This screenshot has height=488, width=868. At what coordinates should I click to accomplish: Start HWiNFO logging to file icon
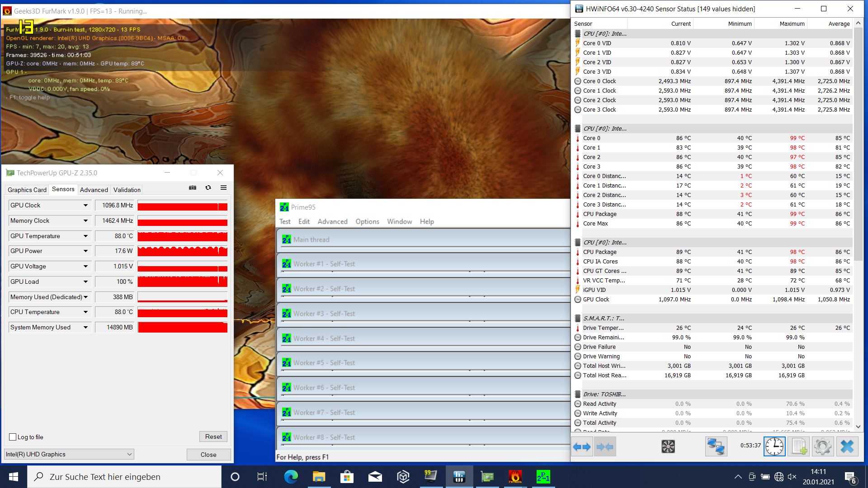coord(798,447)
